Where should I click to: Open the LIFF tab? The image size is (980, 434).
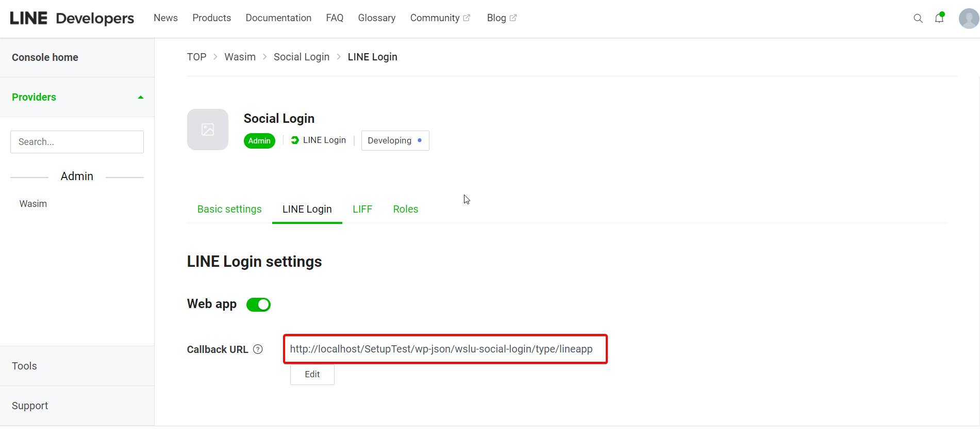[x=362, y=209]
